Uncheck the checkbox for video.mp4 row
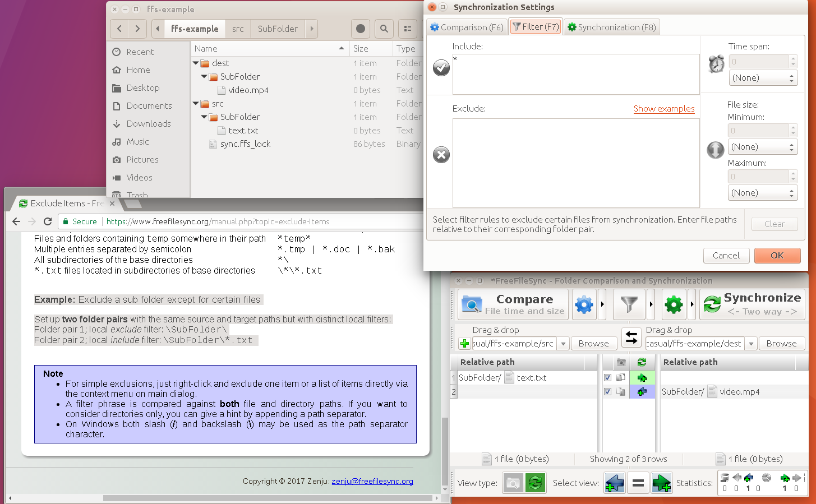The height and width of the screenshot is (504, 816). (607, 391)
